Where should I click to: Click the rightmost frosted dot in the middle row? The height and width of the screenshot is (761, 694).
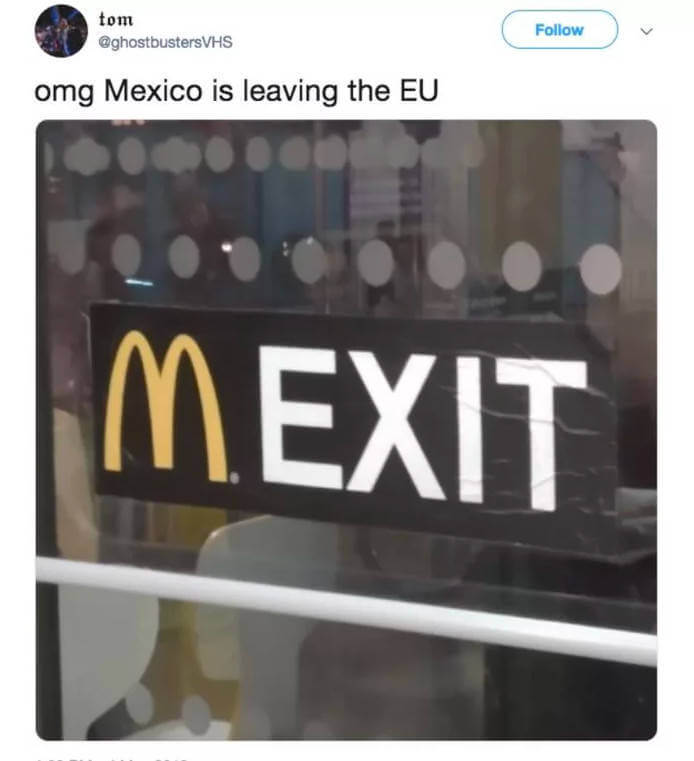[601, 269]
